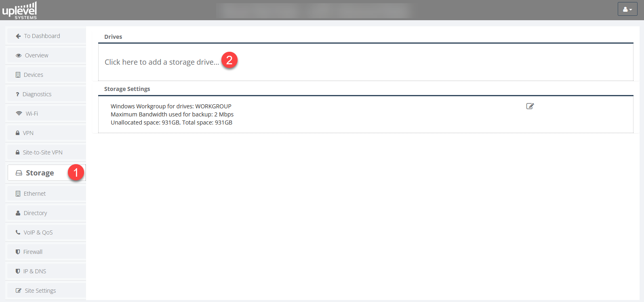Select the Maximum Bandwidth used for backup line
644x302 pixels.
[x=172, y=114]
